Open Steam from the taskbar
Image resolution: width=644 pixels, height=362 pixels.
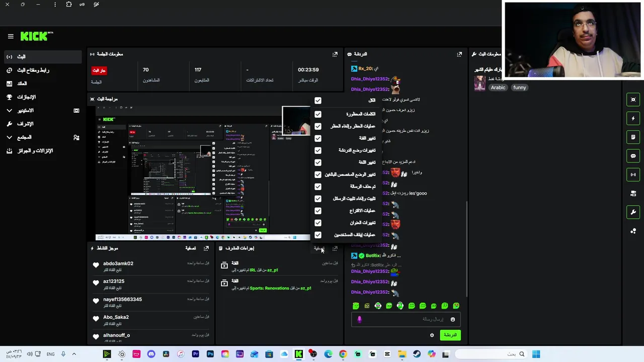click(x=417, y=354)
